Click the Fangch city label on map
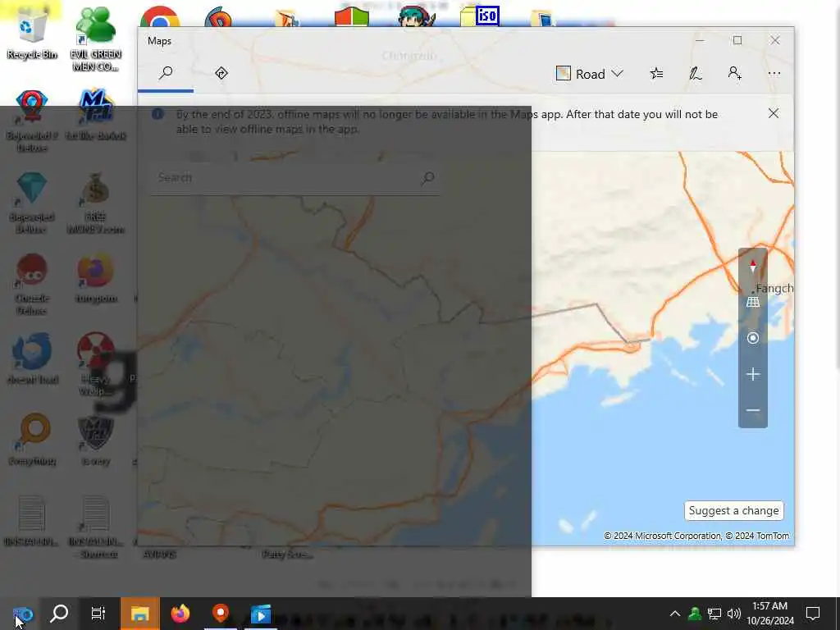 774,288
